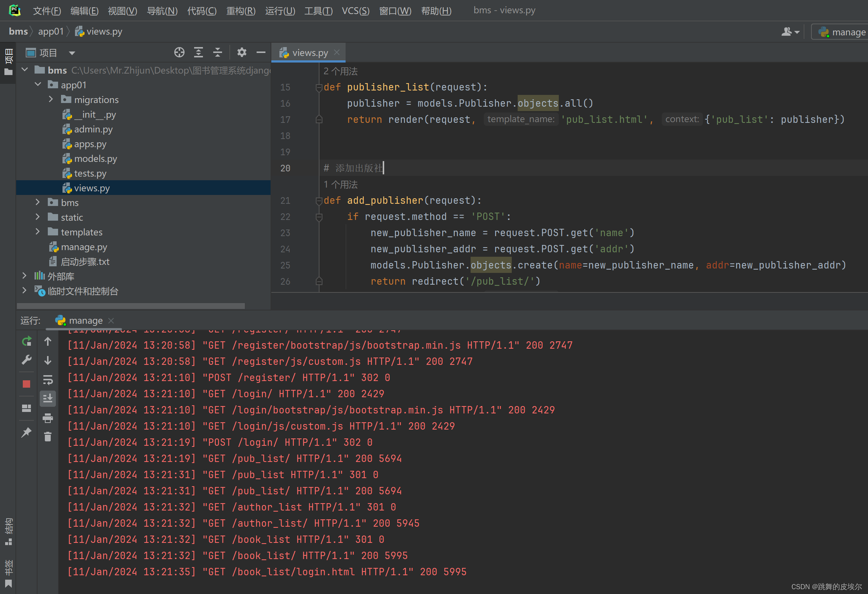Open project panel gear settings
Image resolution: width=868 pixels, height=594 pixels.
pos(242,53)
